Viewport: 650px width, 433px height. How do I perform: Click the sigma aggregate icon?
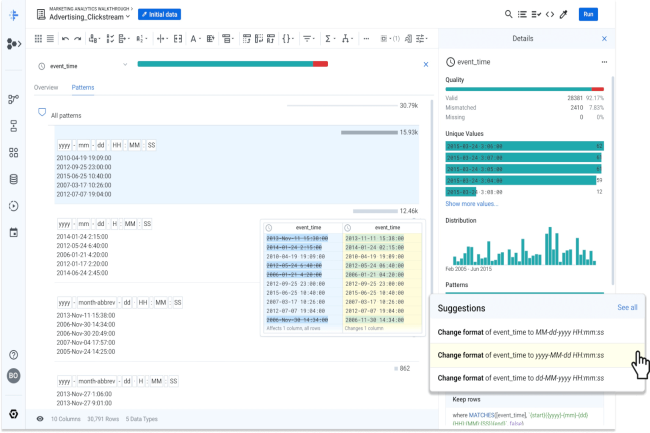tap(330, 39)
